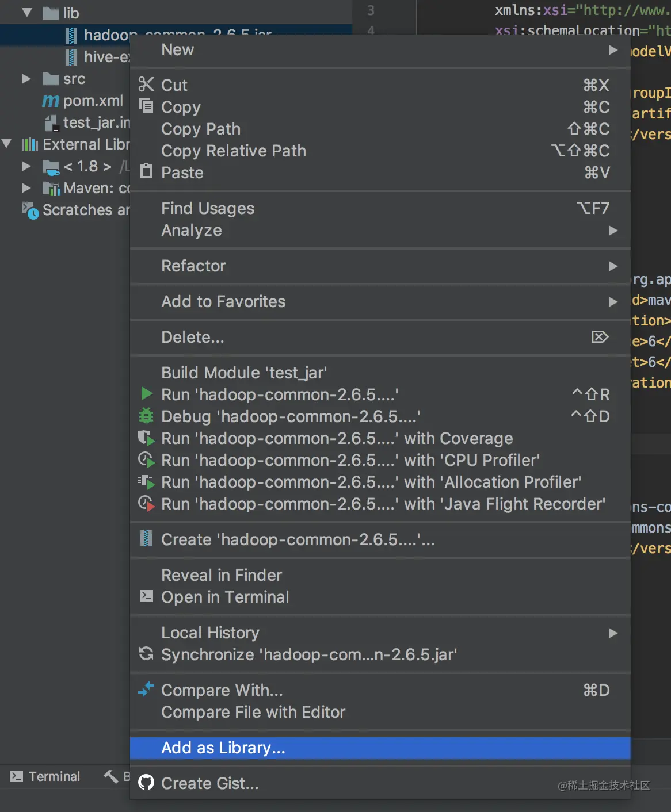This screenshot has width=671, height=812.
Task: Select the test_jar.iml file row
Action: 66,122
